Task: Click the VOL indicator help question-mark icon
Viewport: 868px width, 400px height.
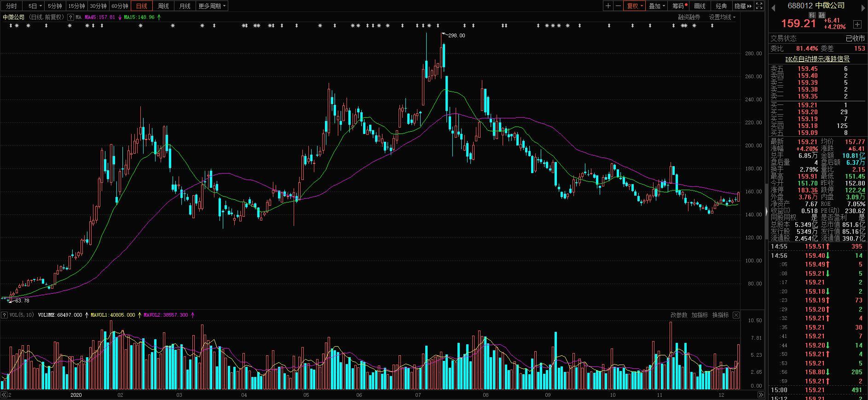Action: pyautogui.click(x=4, y=315)
